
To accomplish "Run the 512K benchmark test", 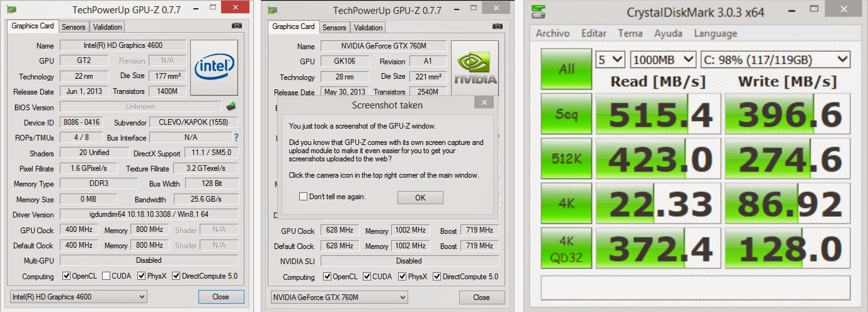I will pos(566,159).
